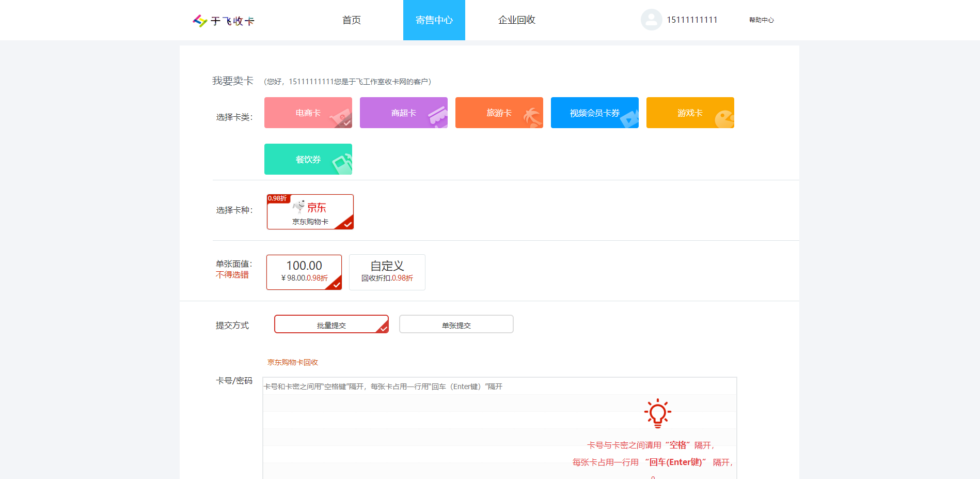Go to the 企业回收 page

coord(516,20)
